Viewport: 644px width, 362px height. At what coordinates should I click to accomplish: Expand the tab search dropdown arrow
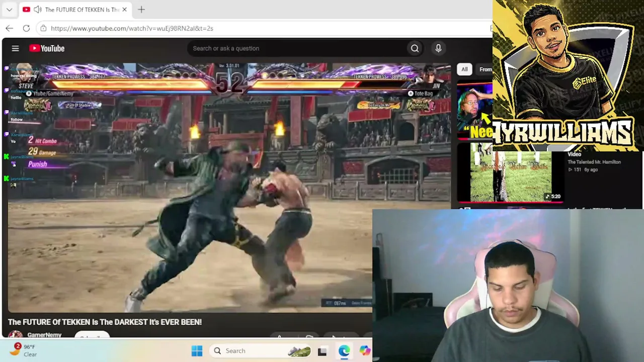pyautogui.click(x=9, y=10)
